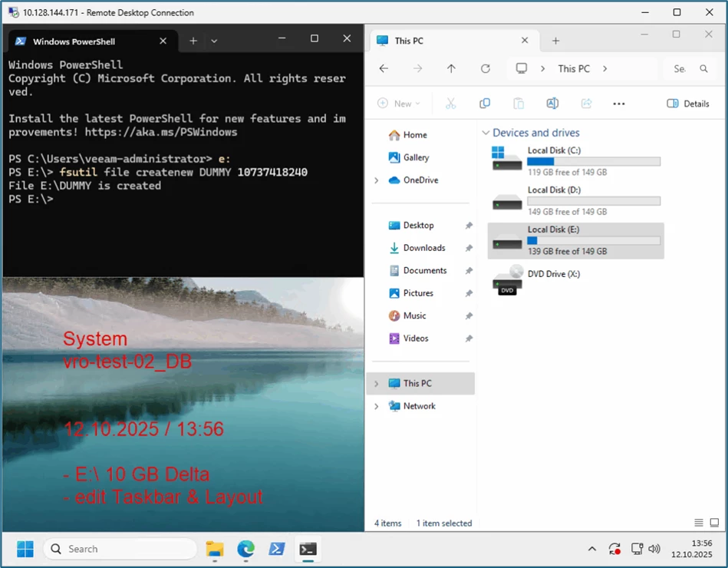
Task: Expand chevron before This PC in address bar
Action: tap(542, 69)
